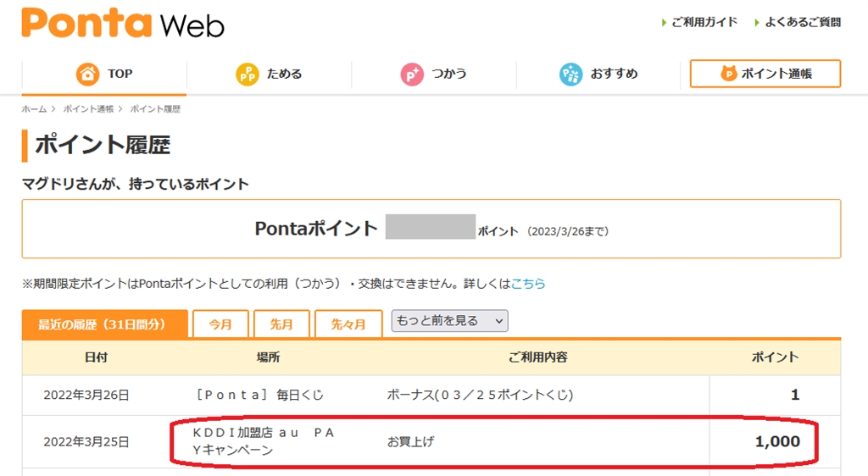Click the ボーナス(０３／２５ポイントくじ) cell
Image resolution: width=868 pixels, height=476 pixels.
(x=480, y=395)
